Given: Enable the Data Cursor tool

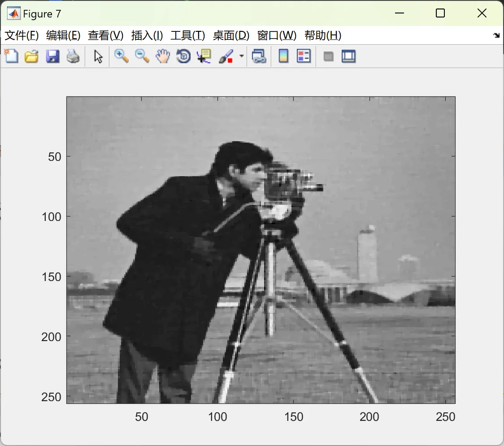Looking at the screenshot, I should (204, 56).
